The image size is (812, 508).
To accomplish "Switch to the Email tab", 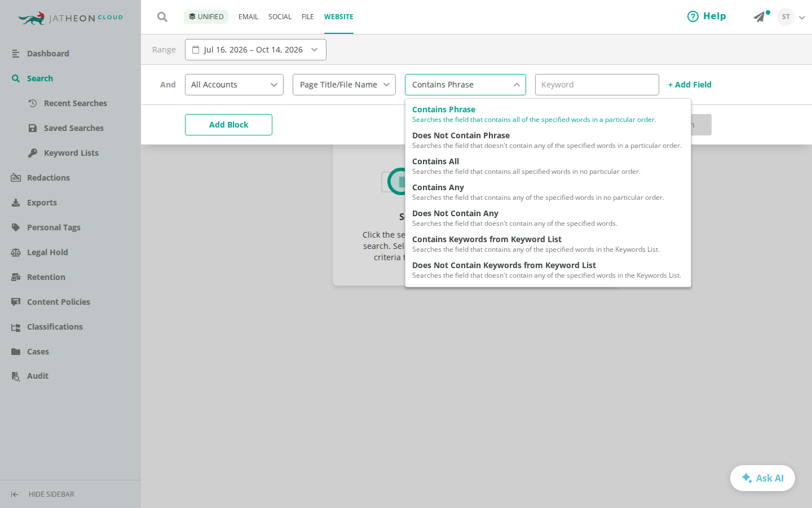I will tap(248, 17).
